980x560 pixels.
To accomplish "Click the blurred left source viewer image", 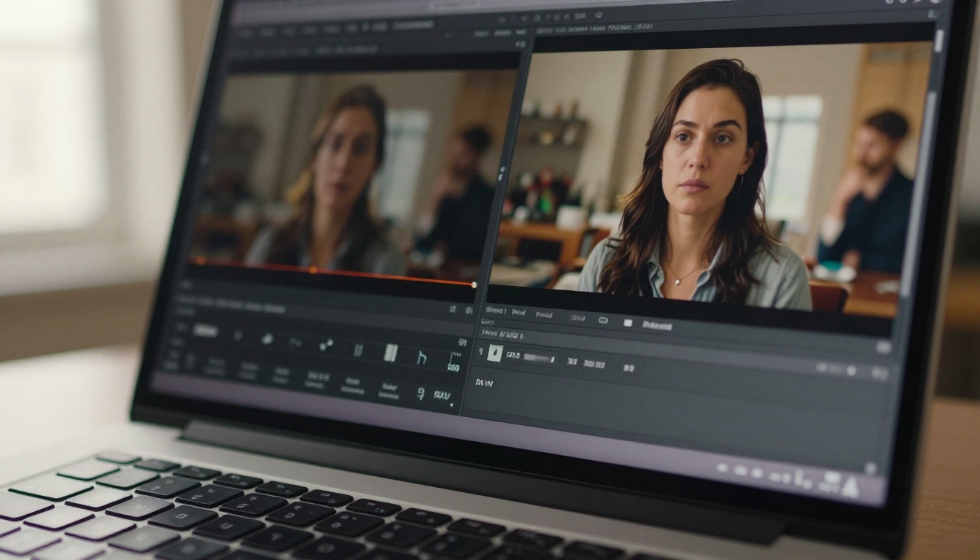I will click(x=354, y=171).
